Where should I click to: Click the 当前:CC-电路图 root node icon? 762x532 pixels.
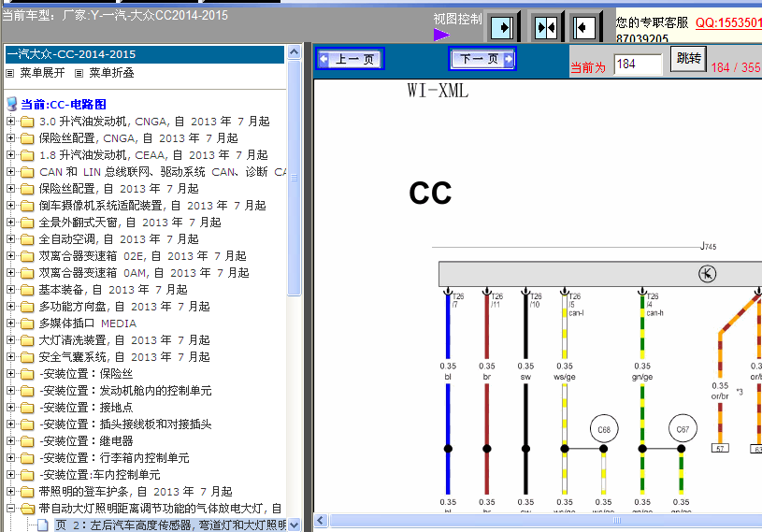click(x=11, y=104)
